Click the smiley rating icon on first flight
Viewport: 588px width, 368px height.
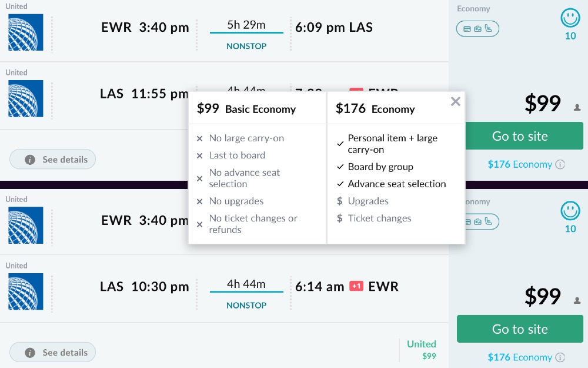[570, 19]
